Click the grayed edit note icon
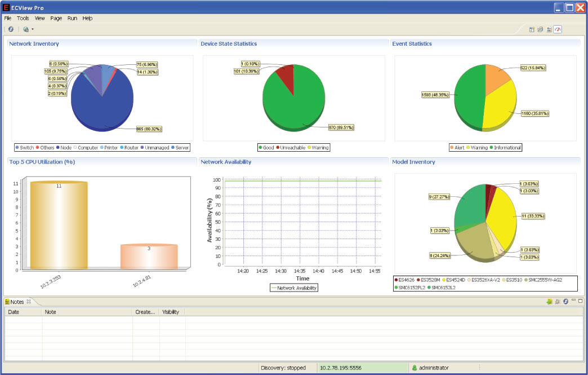Viewport: 588px width, 375px height. click(557, 301)
